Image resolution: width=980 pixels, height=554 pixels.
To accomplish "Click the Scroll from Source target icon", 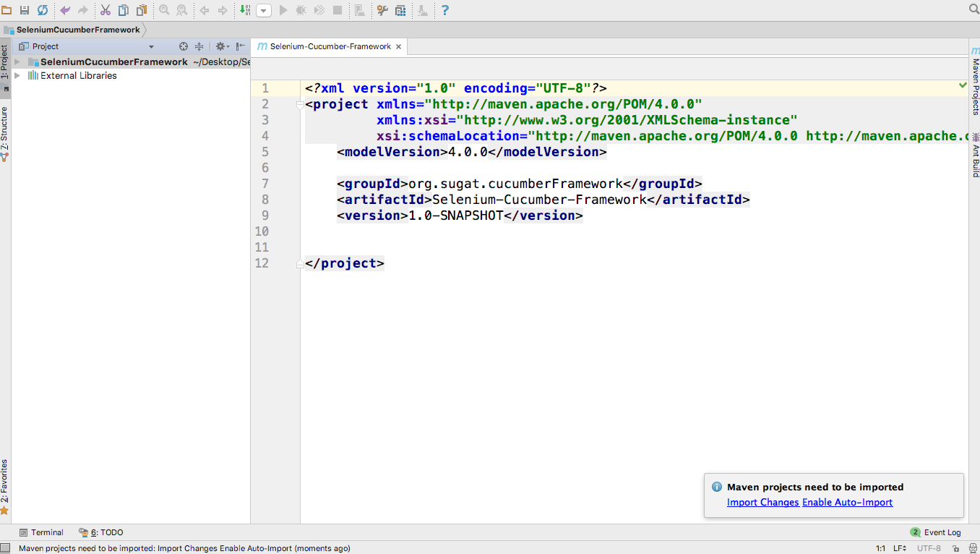I will [184, 46].
